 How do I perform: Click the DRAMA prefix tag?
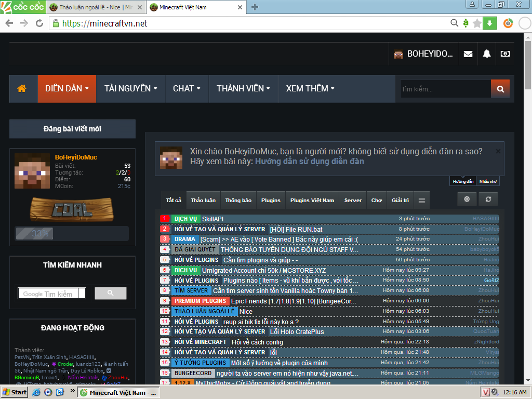click(185, 239)
